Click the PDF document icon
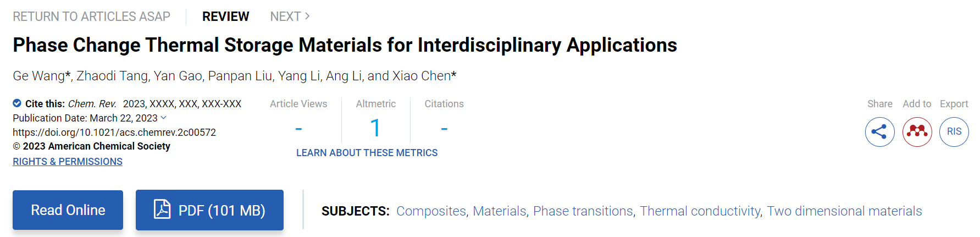Screen dimensions: 980x237 (x=162, y=210)
